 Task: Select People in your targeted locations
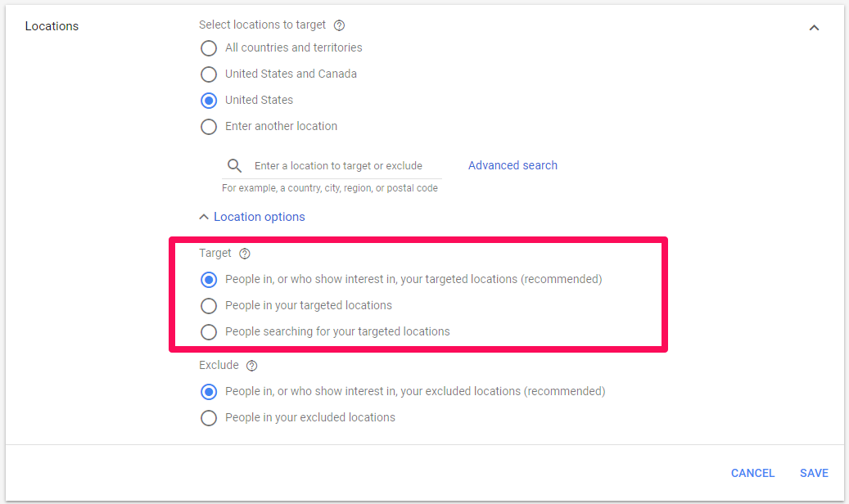[210, 306]
